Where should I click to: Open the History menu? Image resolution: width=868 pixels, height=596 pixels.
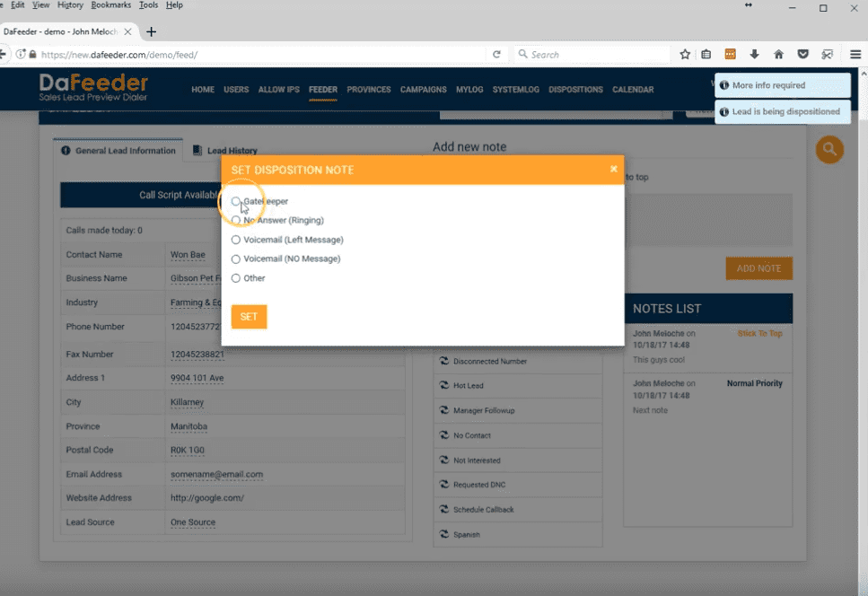(x=70, y=5)
